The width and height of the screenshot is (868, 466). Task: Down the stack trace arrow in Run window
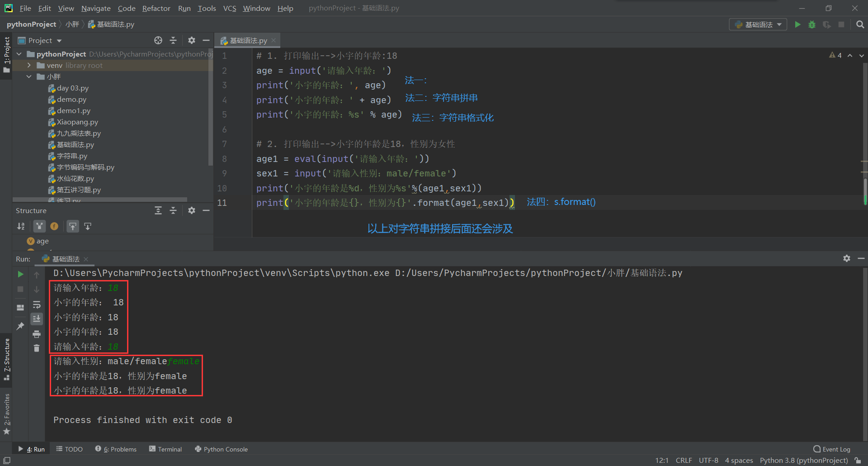(x=37, y=289)
